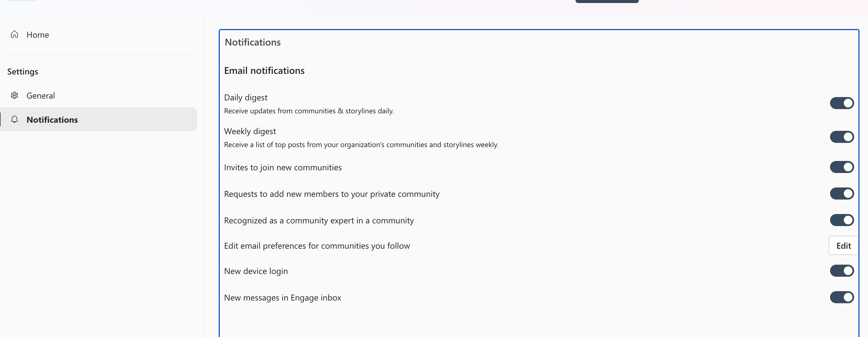Click the weekly top posts description text
Viewport: 868px width, 337px height.
click(x=361, y=144)
